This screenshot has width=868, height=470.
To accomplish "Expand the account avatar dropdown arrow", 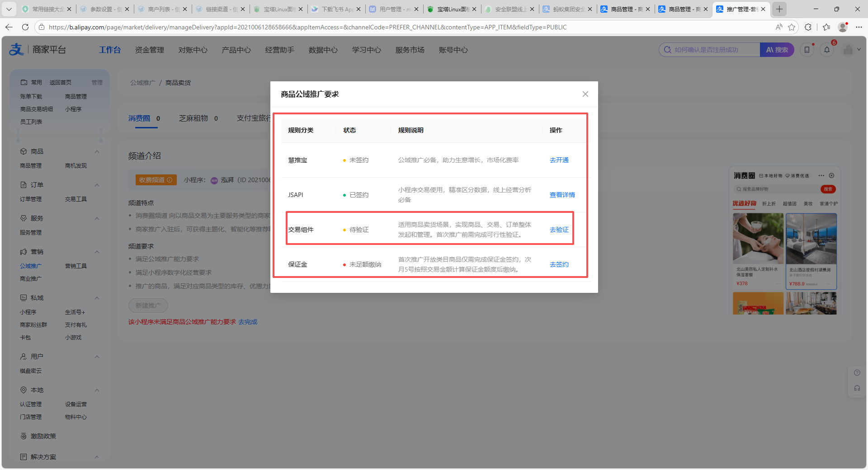I will [x=859, y=50].
